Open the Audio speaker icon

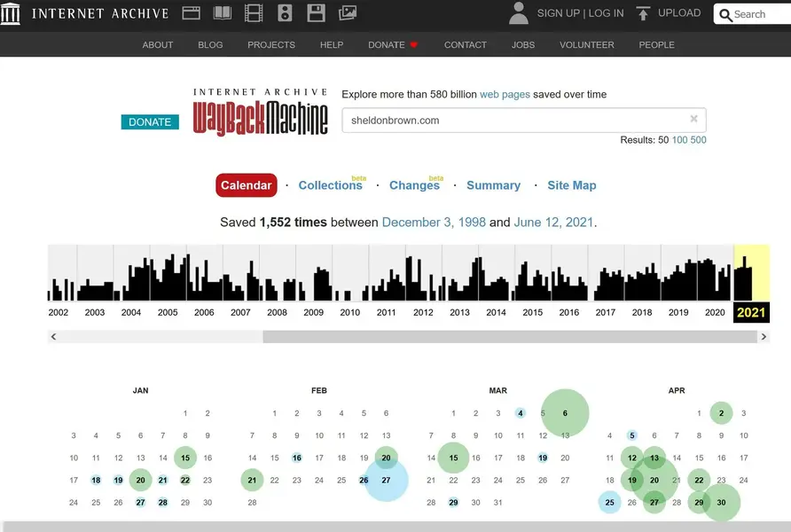[x=285, y=13]
